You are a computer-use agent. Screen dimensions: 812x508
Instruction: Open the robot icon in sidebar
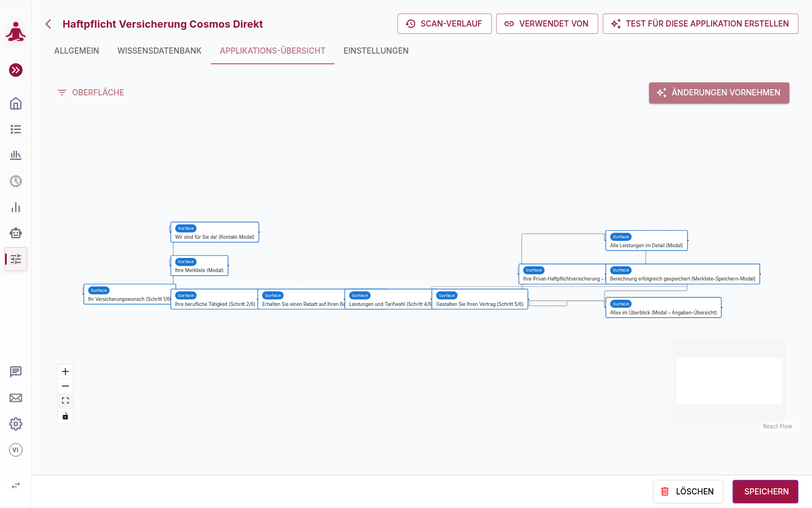[x=16, y=233]
